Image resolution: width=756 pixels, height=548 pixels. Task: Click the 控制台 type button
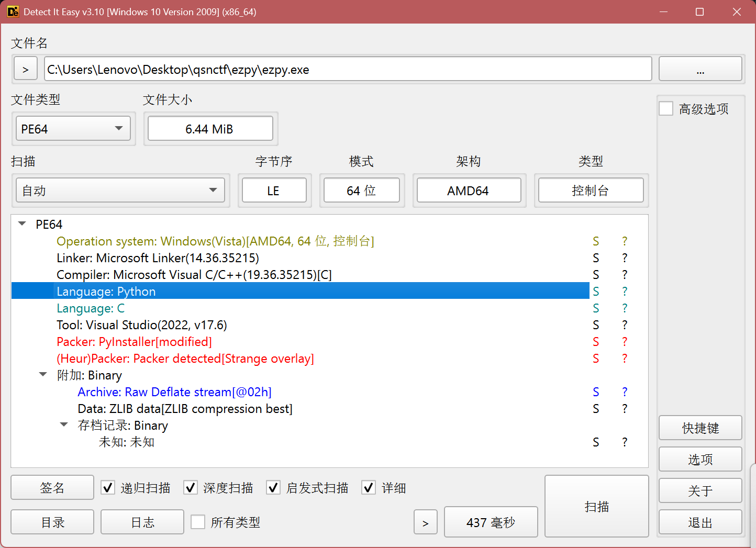tap(591, 191)
